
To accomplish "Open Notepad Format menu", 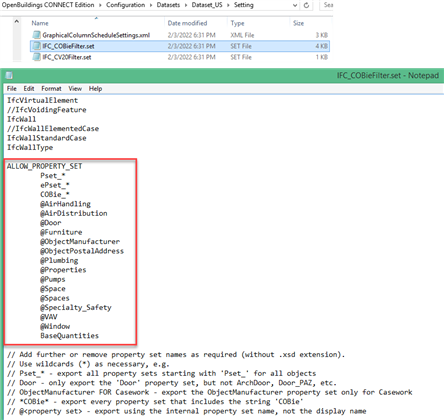I will click(51, 89).
